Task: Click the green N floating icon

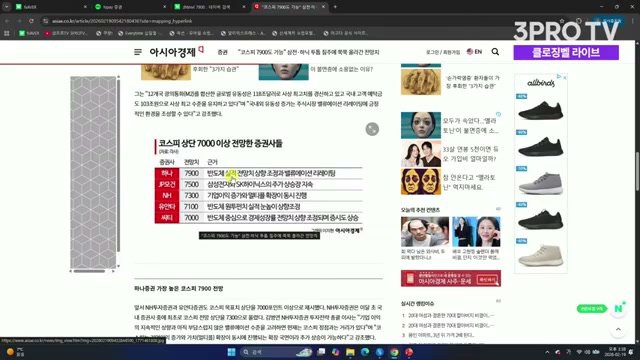Action: tap(619, 309)
